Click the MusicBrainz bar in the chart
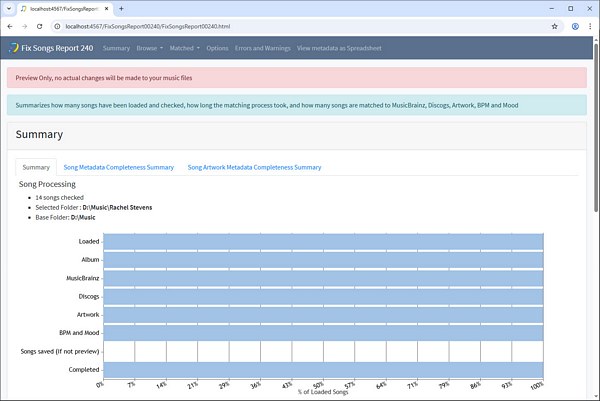The image size is (600, 401). tap(322, 277)
